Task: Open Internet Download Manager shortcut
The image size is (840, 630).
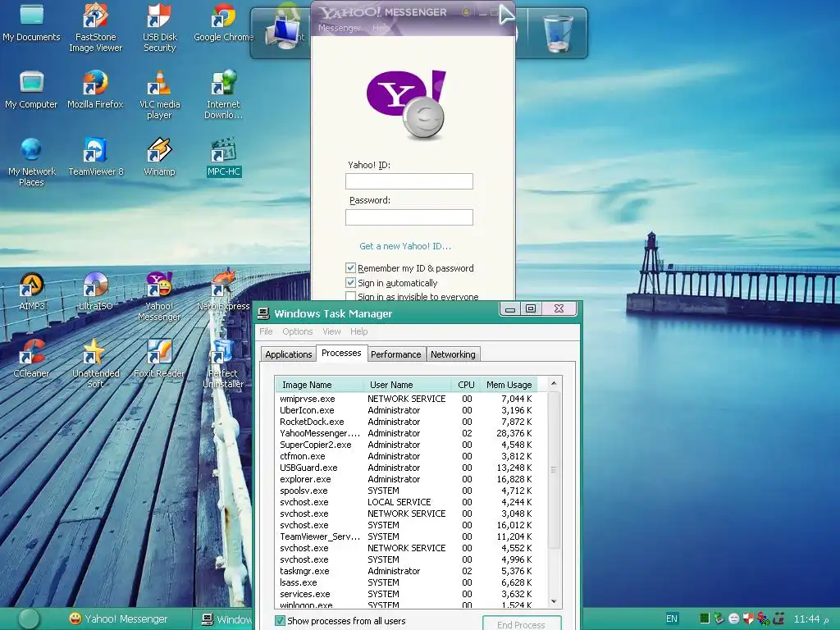Action: point(223,95)
